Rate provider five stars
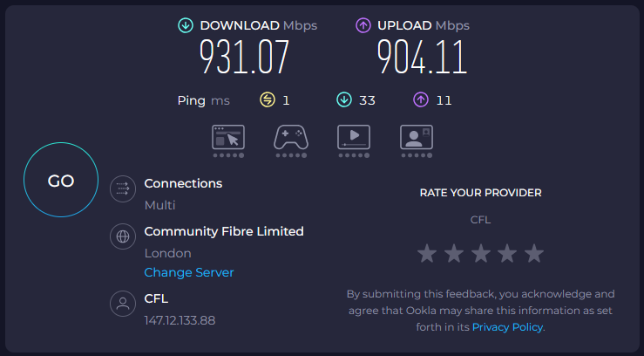 pyautogui.click(x=534, y=254)
